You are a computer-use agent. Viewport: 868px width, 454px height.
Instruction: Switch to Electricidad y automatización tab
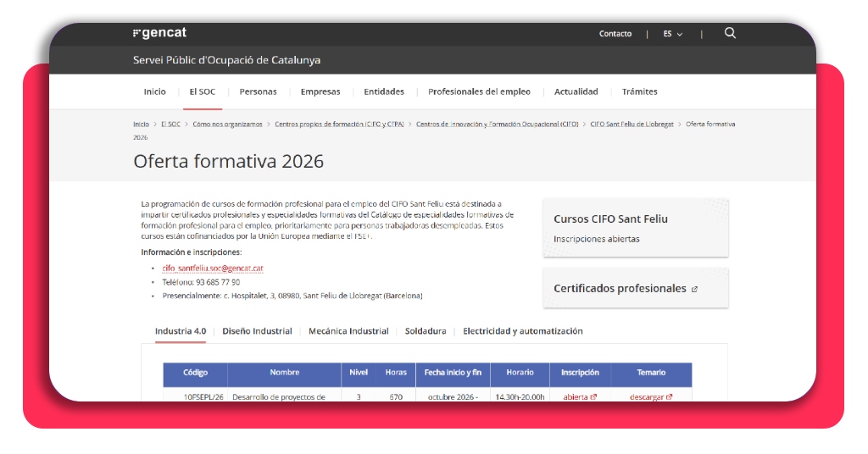[x=522, y=331]
